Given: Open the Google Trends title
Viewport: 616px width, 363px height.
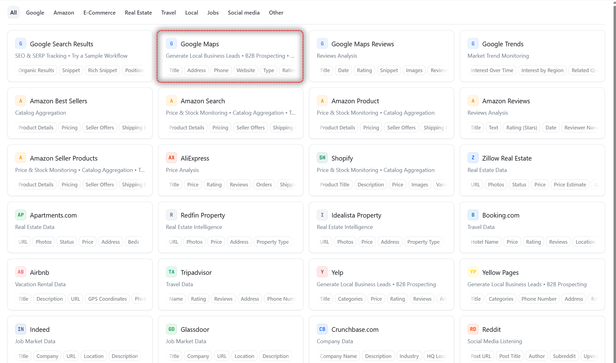Looking at the screenshot, I should 503,44.
